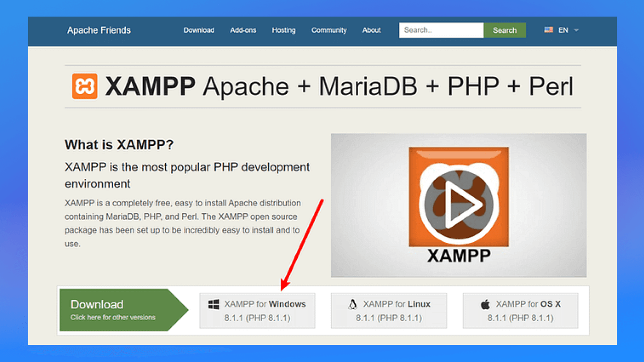Viewport: 644px width, 362px height.
Task: Click the green Search button
Action: point(505,30)
